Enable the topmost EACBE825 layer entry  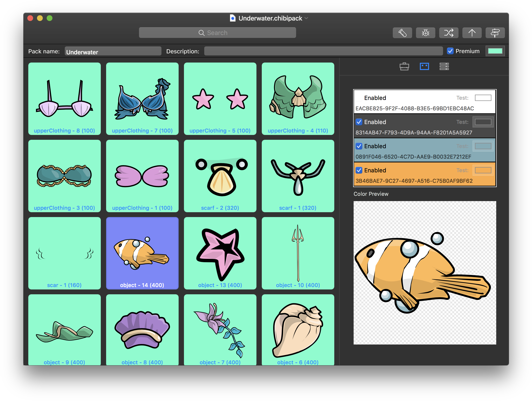click(359, 98)
